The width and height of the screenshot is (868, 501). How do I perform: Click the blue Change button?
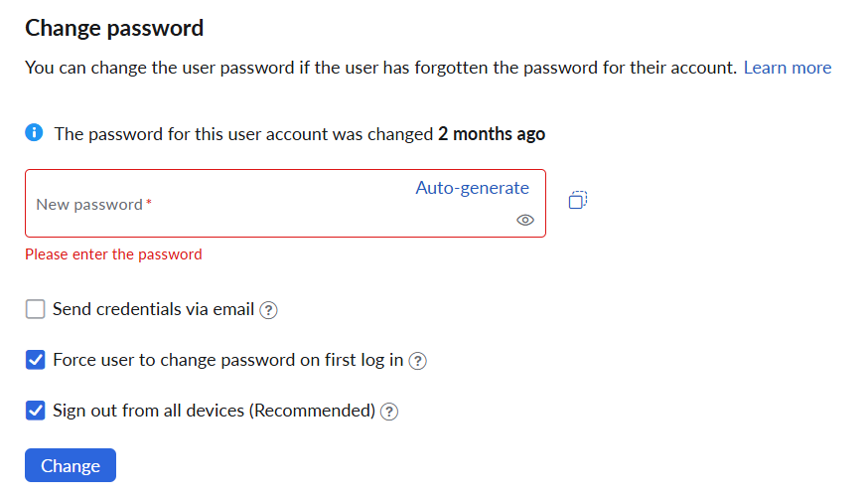71,465
